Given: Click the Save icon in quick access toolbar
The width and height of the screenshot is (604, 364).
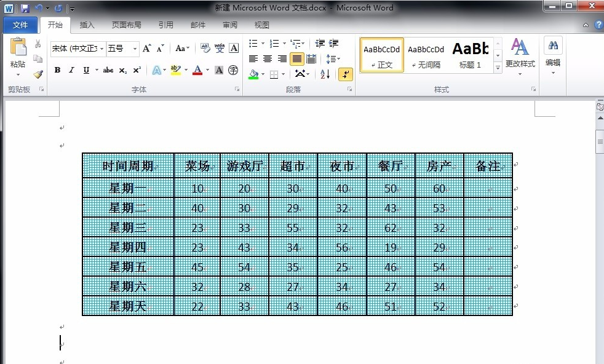Looking at the screenshot, I should pos(25,8).
